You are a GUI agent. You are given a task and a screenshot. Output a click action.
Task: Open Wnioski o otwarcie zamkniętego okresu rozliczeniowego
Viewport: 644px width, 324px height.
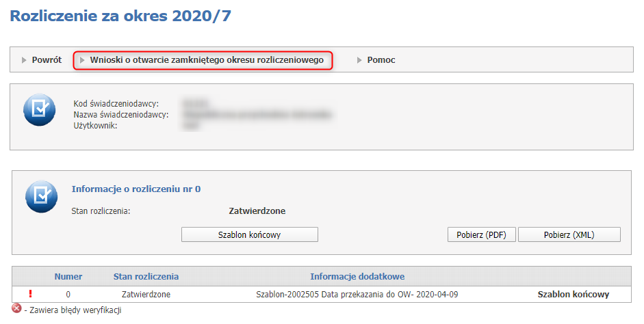point(207,60)
